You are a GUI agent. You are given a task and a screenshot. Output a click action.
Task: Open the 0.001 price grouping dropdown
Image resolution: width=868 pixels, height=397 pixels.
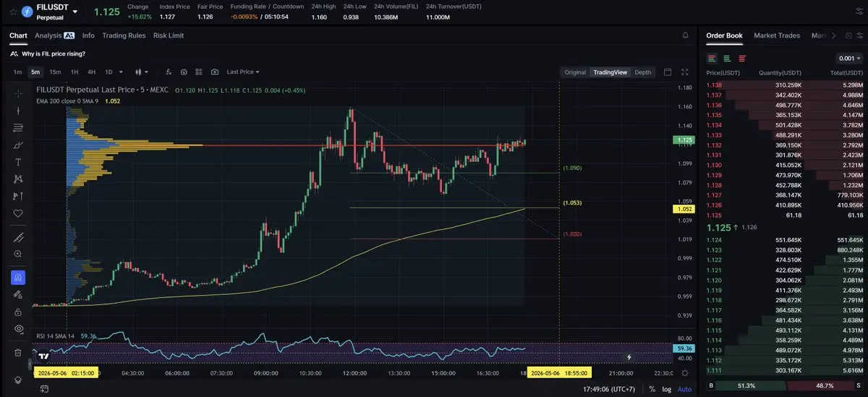(x=849, y=59)
